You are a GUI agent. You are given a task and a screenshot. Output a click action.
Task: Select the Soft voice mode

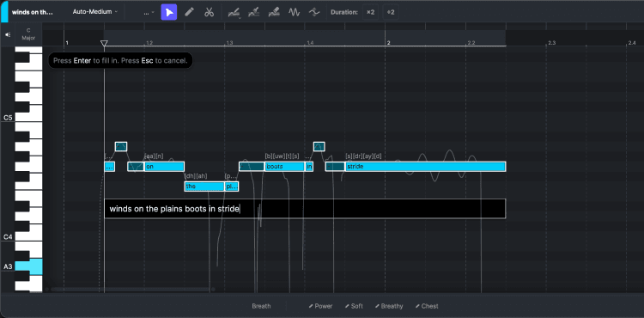(354, 306)
